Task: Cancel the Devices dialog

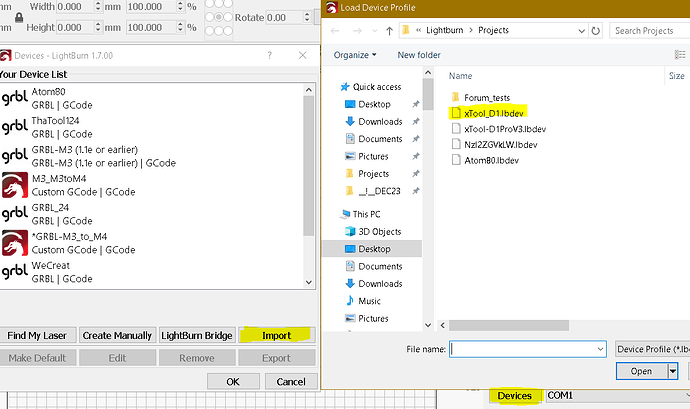Action: coord(291,382)
